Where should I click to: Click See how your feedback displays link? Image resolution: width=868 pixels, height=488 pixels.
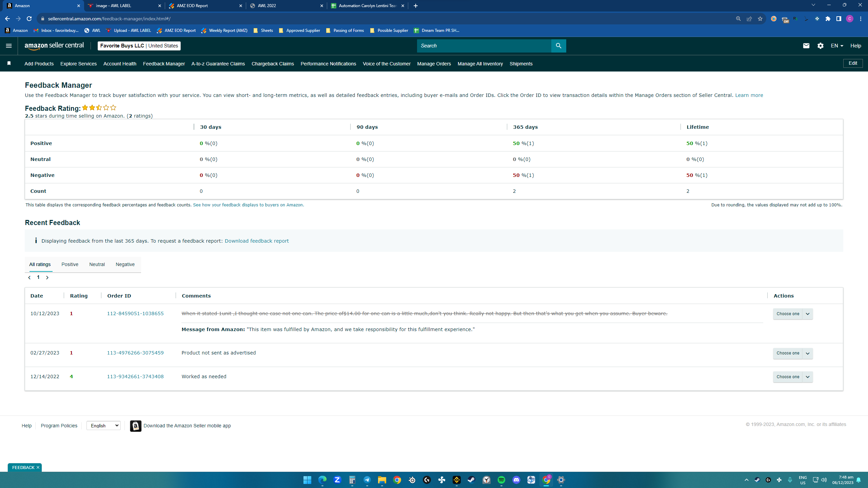248,205
